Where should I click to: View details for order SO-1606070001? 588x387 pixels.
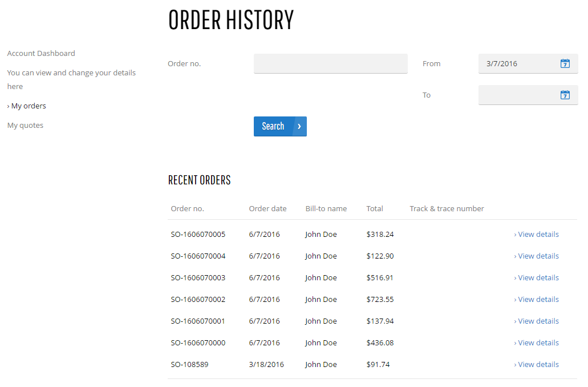tap(536, 321)
